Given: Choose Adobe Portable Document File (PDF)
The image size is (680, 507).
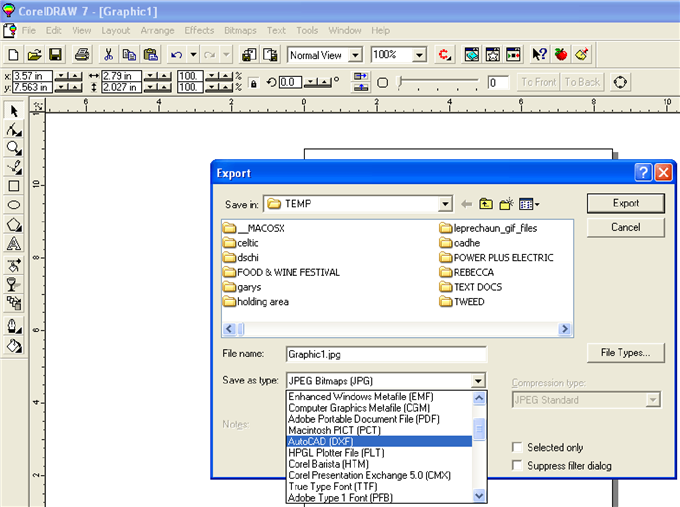Looking at the screenshot, I should click(379, 419).
